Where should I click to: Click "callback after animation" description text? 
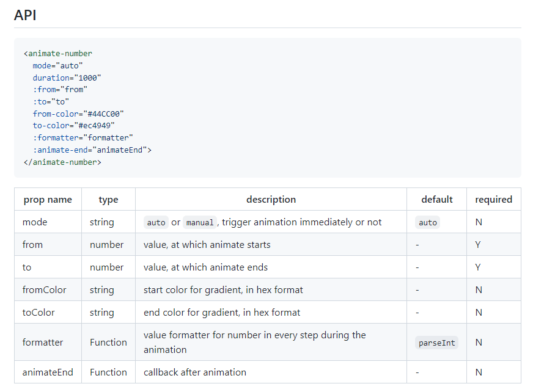click(x=195, y=372)
